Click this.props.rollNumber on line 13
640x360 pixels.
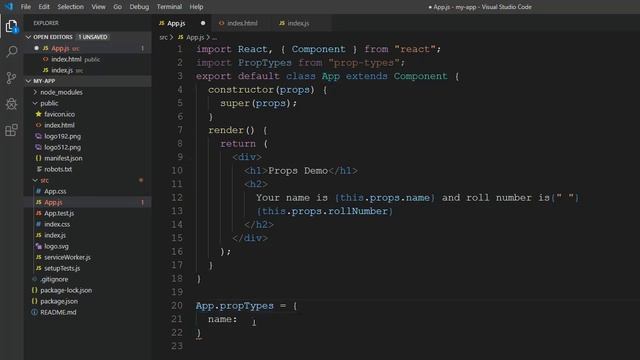pyautogui.click(x=325, y=211)
